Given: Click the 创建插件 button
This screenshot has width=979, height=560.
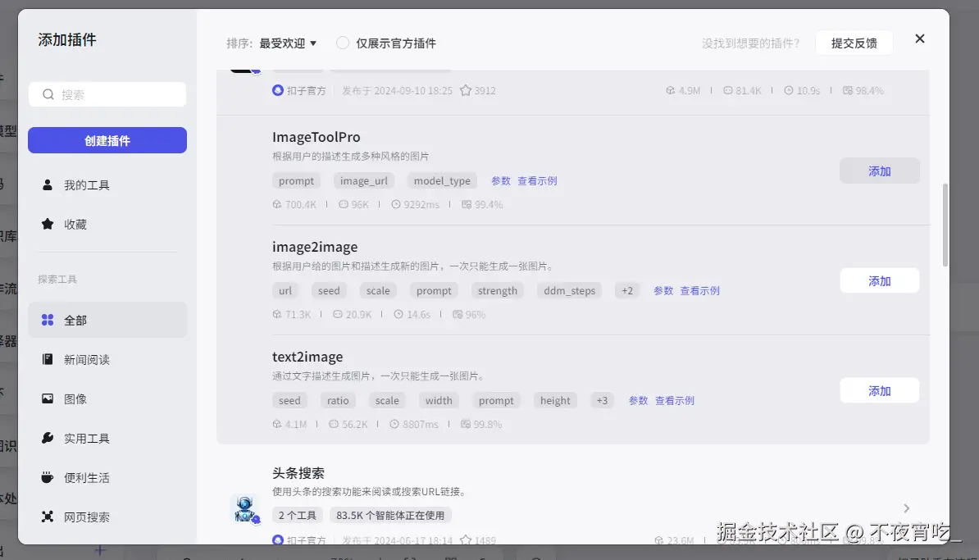Looking at the screenshot, I should [107, 140].
